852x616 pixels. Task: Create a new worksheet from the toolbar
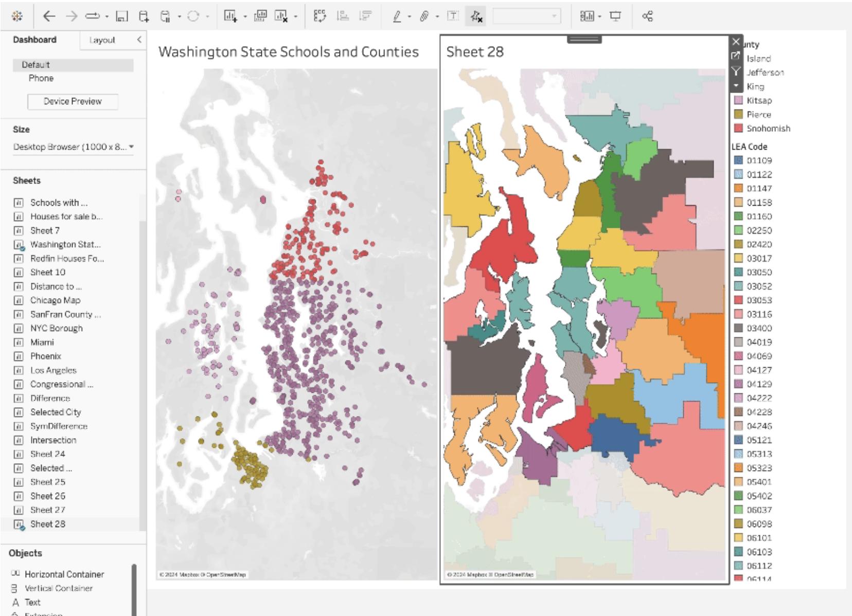pyautogui.click(x=230, y=16)
